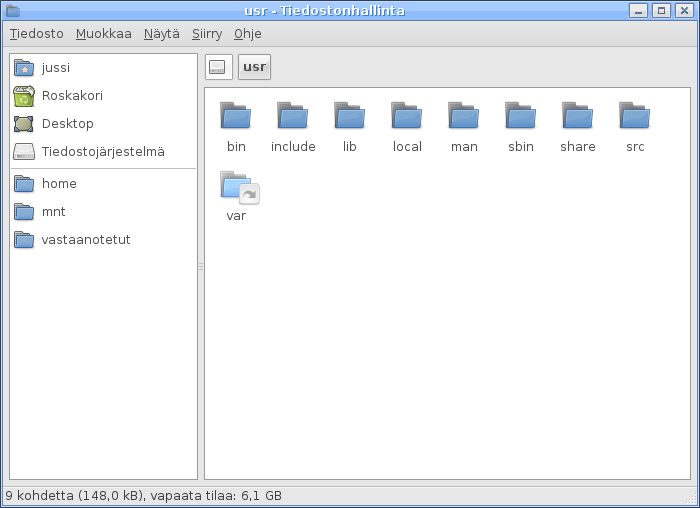
Task: Open the vastaanotetut bookmark
Action: [86, 240]
